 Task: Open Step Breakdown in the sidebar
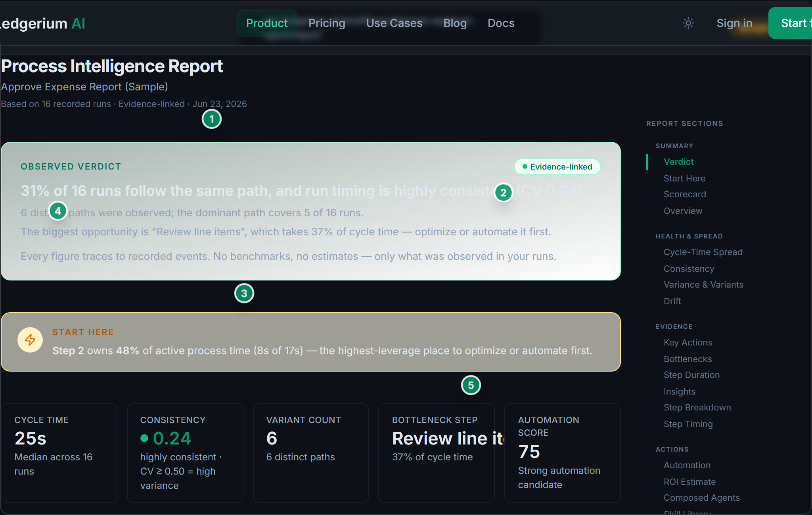point(697,407)
